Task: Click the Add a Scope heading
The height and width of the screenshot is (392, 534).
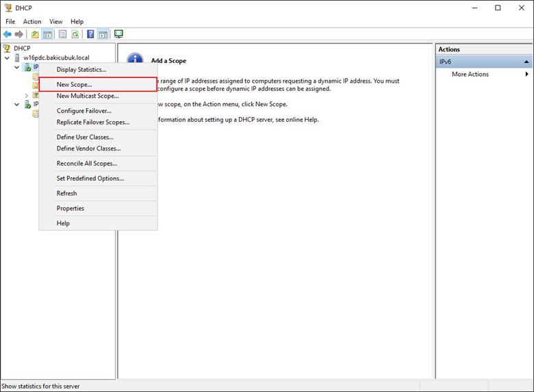Action: [168, 61]
